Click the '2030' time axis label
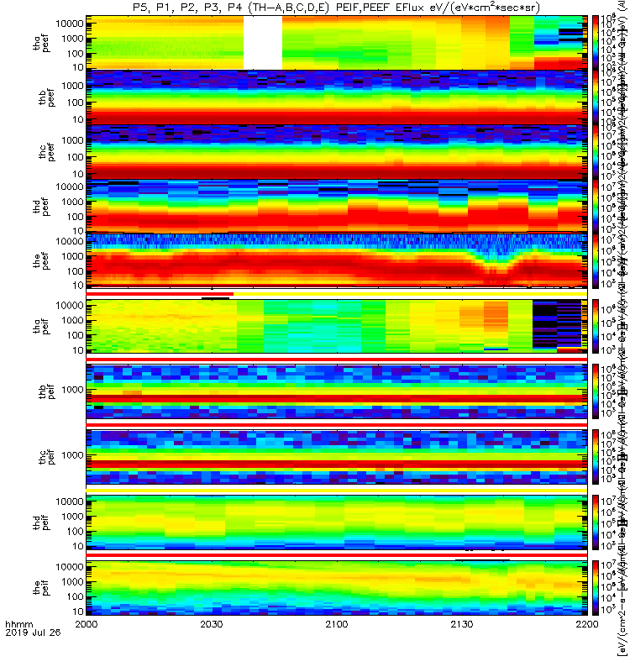The width and height of the screenshot is (630, 672). (x=212, y=624)
